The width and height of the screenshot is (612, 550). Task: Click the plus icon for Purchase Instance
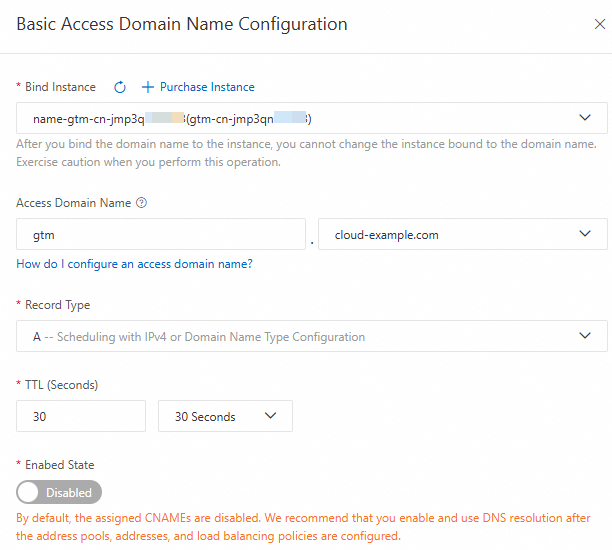148,87
